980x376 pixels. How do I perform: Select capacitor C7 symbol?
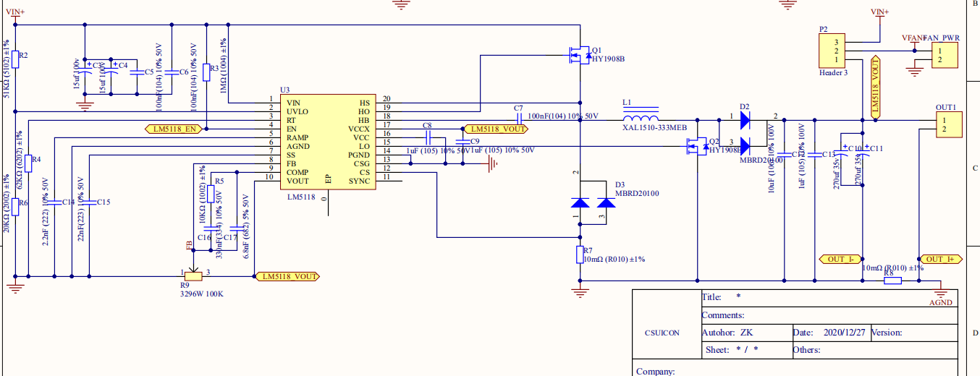tap(520, 119)
